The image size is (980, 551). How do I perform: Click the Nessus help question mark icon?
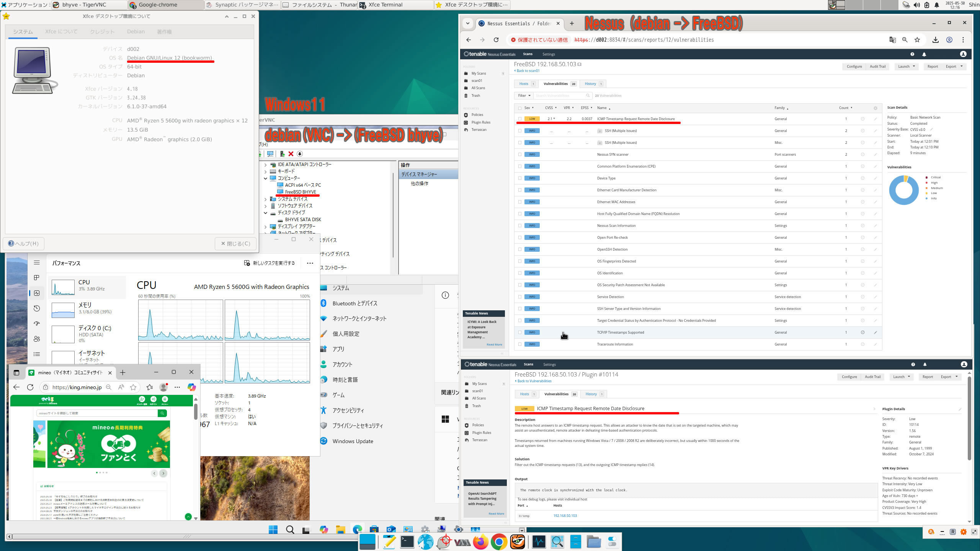912,54
